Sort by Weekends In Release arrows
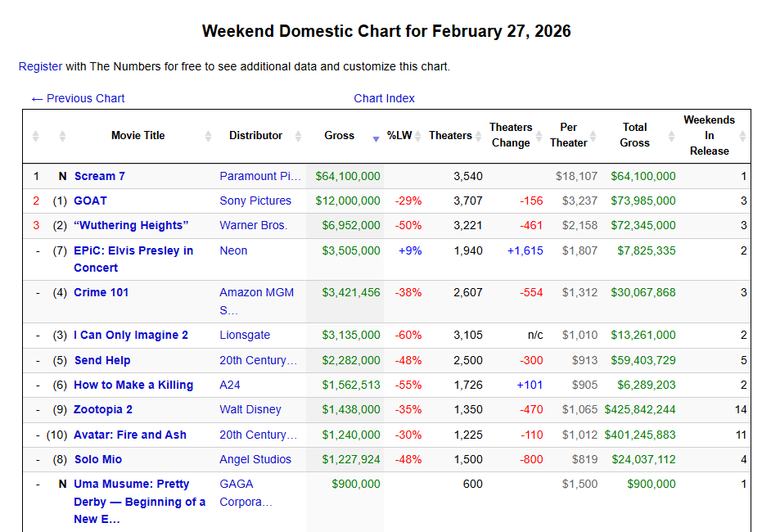Image resolution: width=762 pixels, height=532 pixels. coord(742,136)
